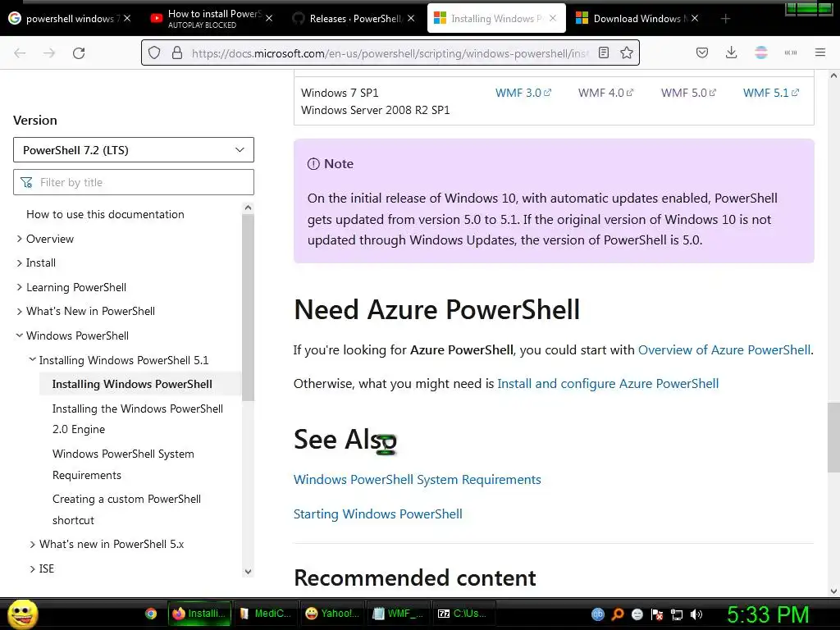Open Windows PowerShell System Requirements See Also link

418,479
